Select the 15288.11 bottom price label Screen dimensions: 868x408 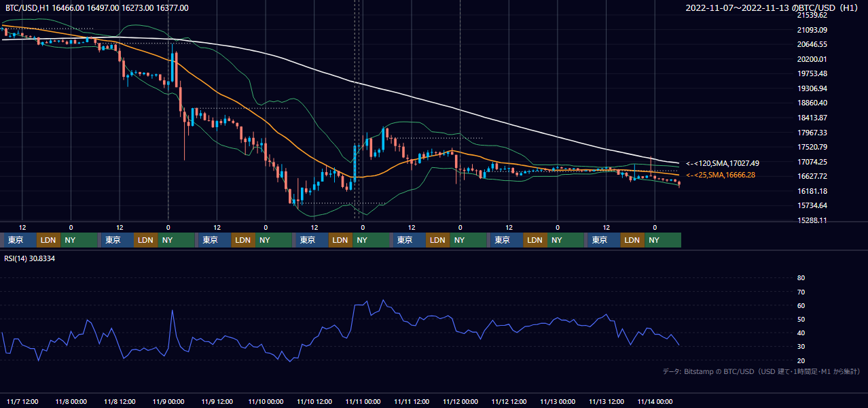(x=812, y=220)
